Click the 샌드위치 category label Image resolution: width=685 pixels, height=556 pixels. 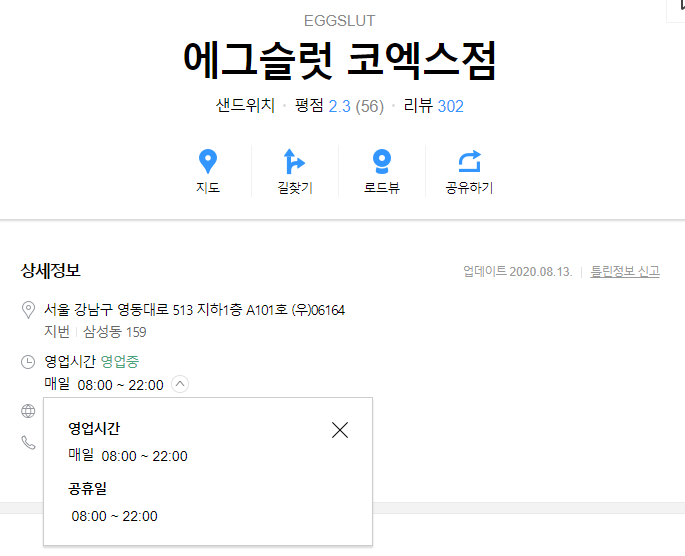(245, 106)
